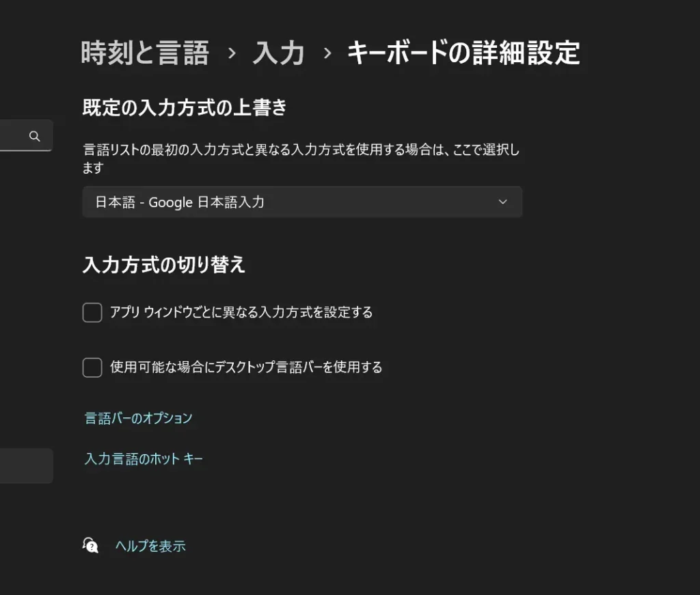
Task: Click the label 使用可能な場合にデスクトップ言語バーを使用する
Action: point(246,367)
